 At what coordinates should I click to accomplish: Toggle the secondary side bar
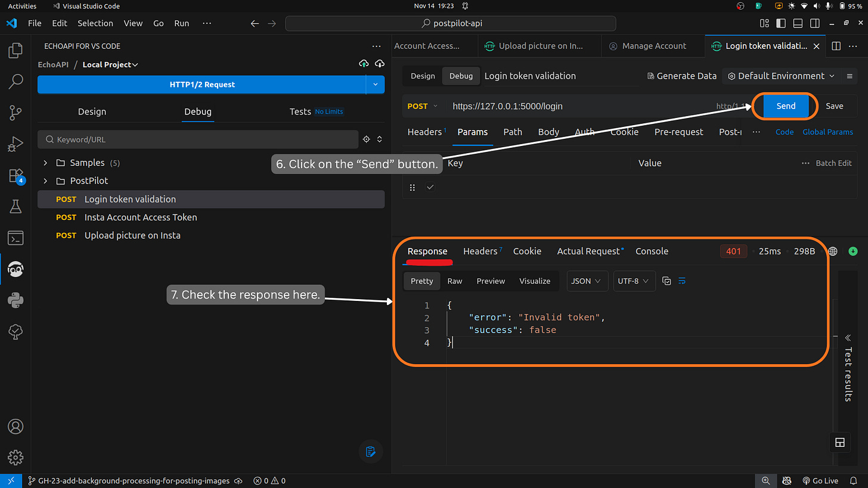point(814,23)
